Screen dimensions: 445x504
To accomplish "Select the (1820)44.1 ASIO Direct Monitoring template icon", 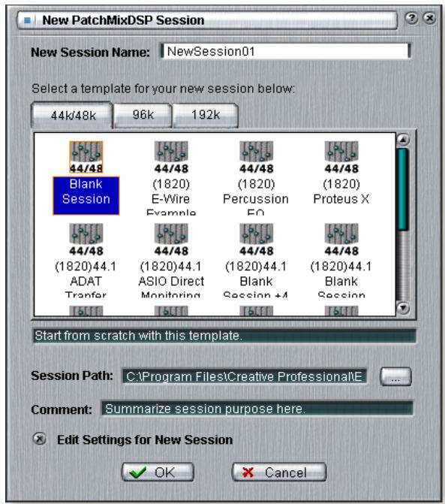I will [x=171, y=240].
